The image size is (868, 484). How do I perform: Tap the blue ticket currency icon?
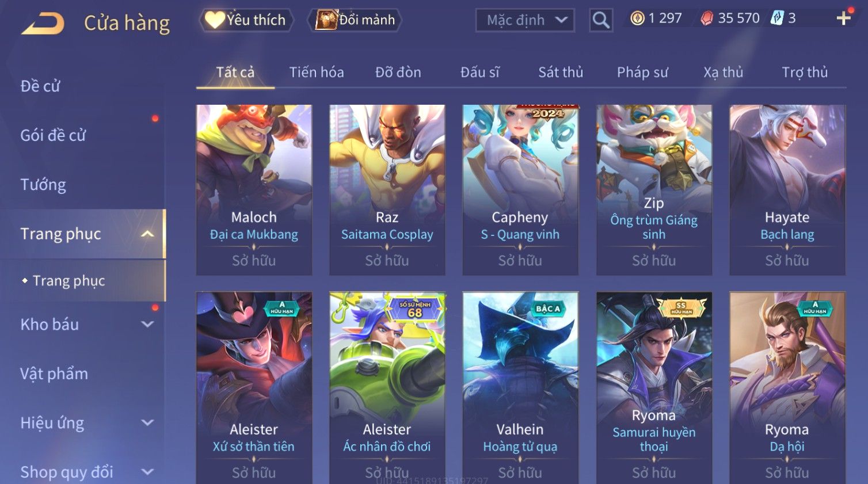click(777, 18)
